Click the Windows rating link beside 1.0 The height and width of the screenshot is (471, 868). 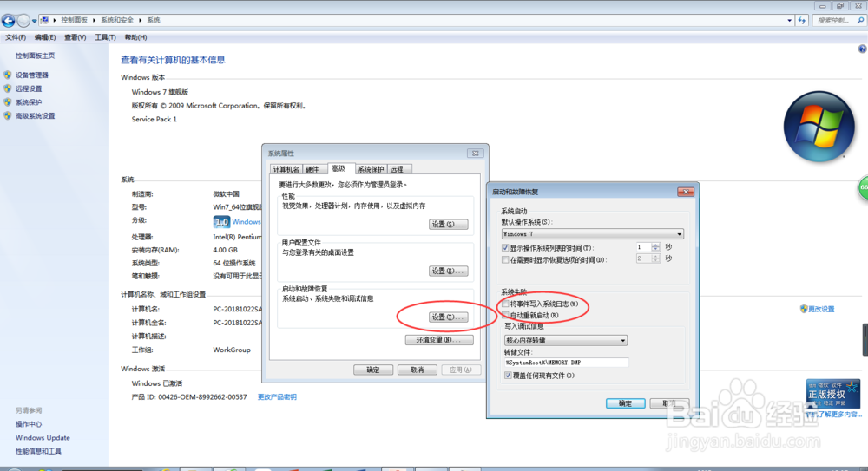[x=247, y=222]
